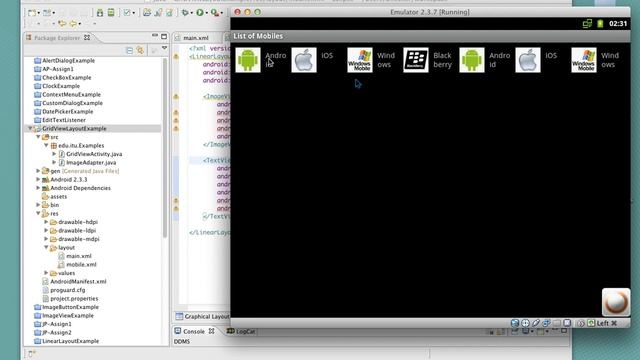Click the Open Type toolbar icon
This screenshot has width=640, height=360.
pos(147,13)
